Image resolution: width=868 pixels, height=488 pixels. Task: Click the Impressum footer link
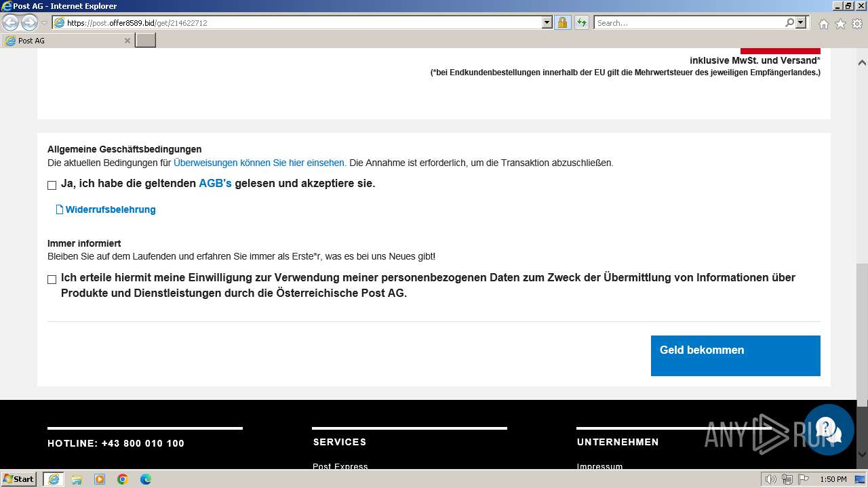click(599, 466)
